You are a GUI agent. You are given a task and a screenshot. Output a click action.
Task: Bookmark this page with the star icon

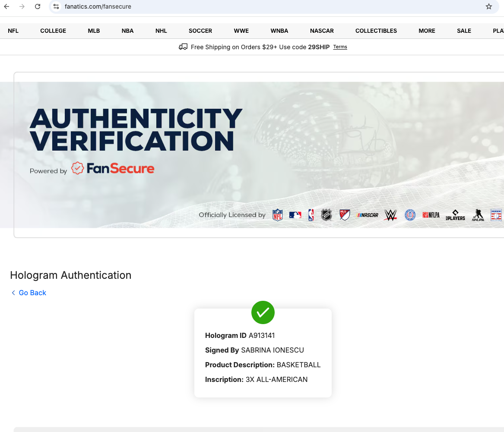tap(488, 6)
